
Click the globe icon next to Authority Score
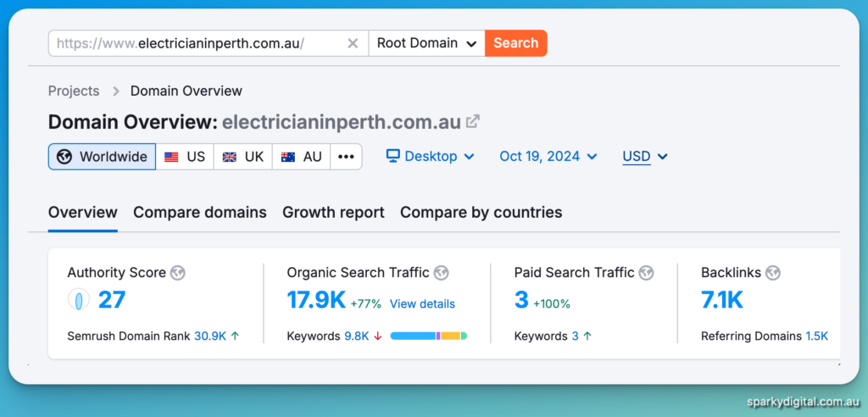178,272
